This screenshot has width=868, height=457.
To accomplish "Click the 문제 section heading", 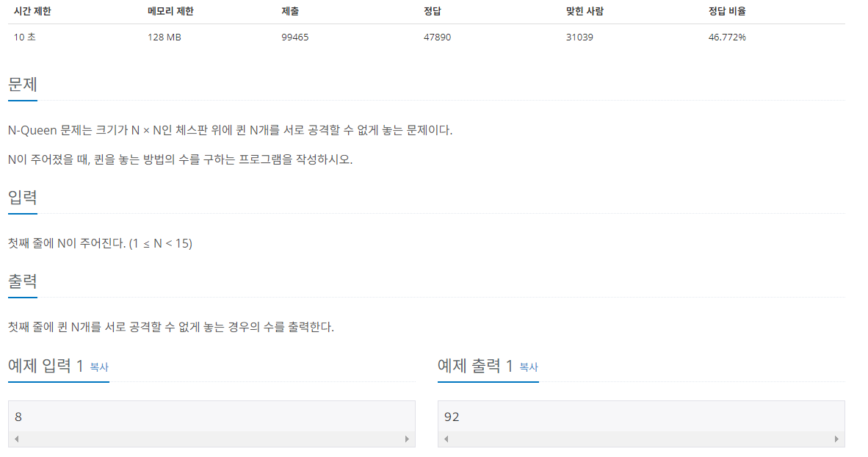I will coord(23,84).
